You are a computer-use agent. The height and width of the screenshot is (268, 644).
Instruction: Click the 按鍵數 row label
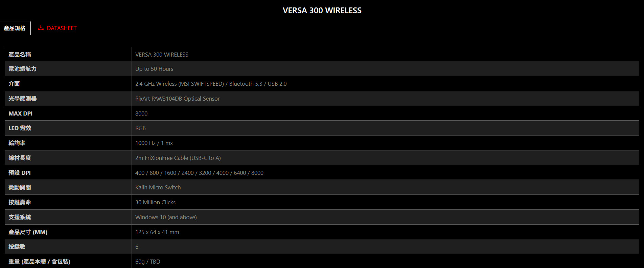point(17,247)
